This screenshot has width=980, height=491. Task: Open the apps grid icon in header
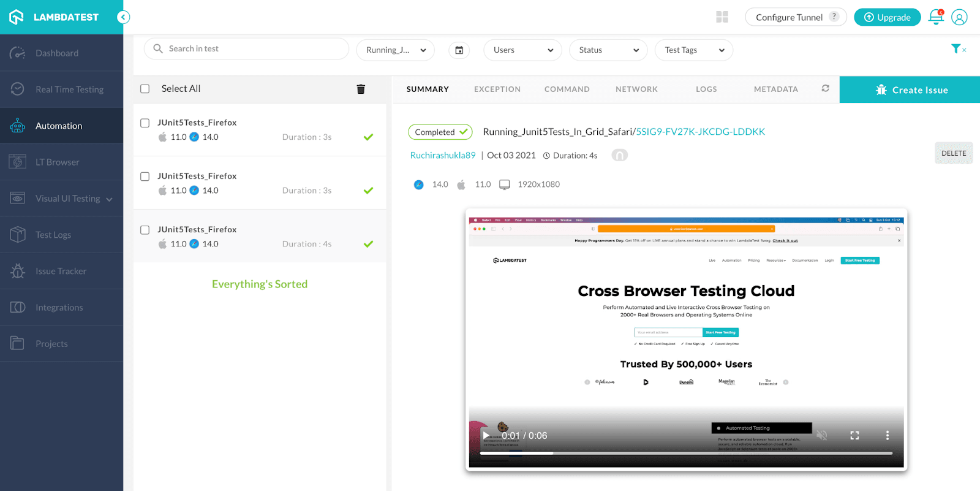722,17
